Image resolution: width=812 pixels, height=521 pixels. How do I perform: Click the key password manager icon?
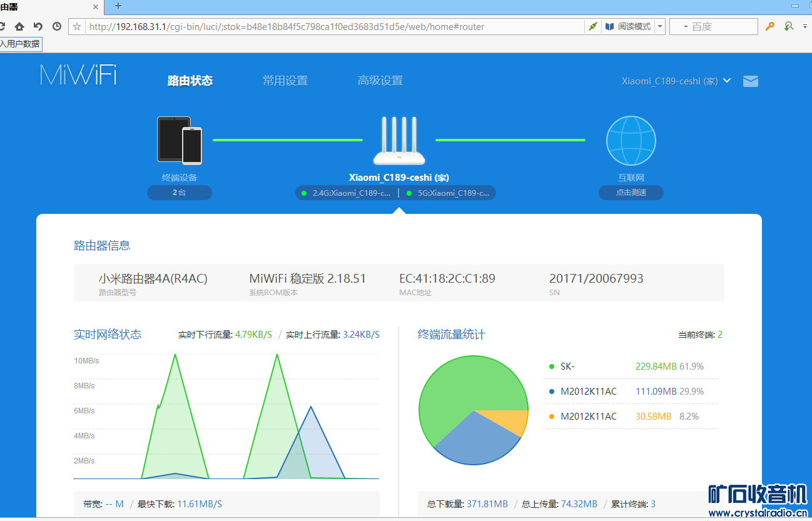coord(770,26)
